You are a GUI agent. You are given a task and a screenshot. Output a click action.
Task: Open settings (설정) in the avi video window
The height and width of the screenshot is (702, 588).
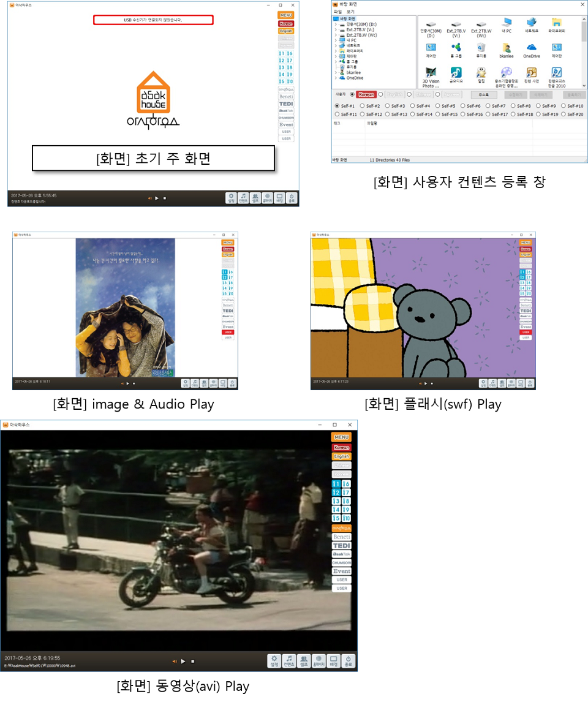point(274,660)
